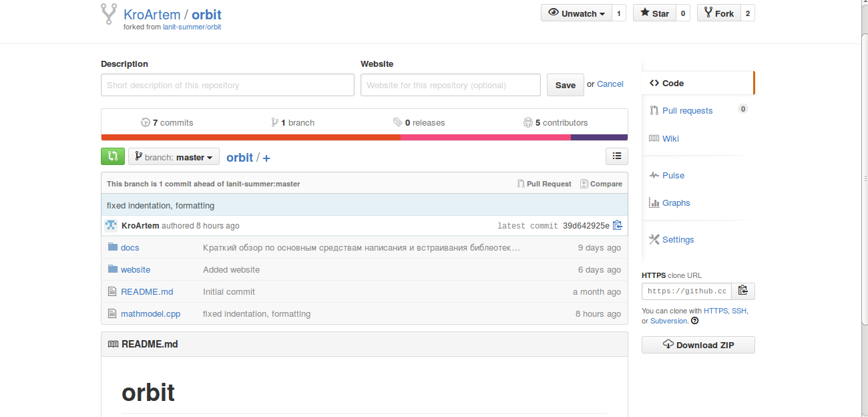Open KroArtem user profile link in title
The image size is (868, 417).
[152, 14]
